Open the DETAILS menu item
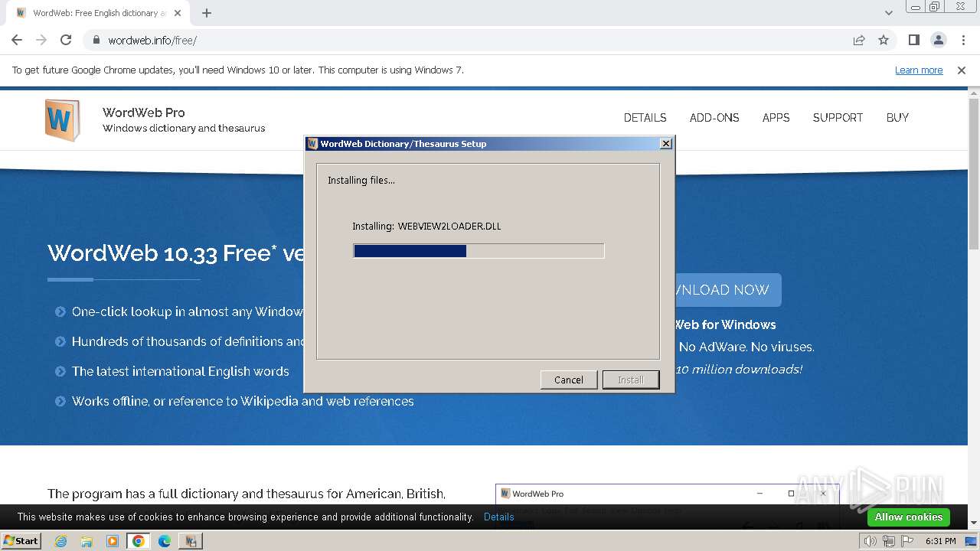Viewport: 980px width, 551px height. 645,118
